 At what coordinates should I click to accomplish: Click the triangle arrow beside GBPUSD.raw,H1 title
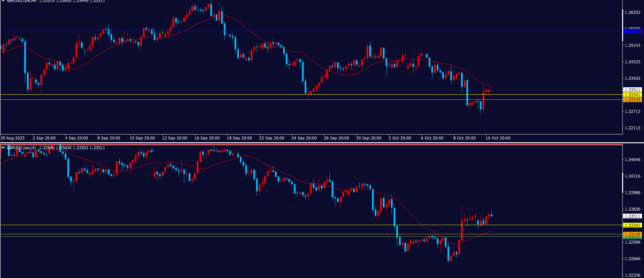pos(3,148)
